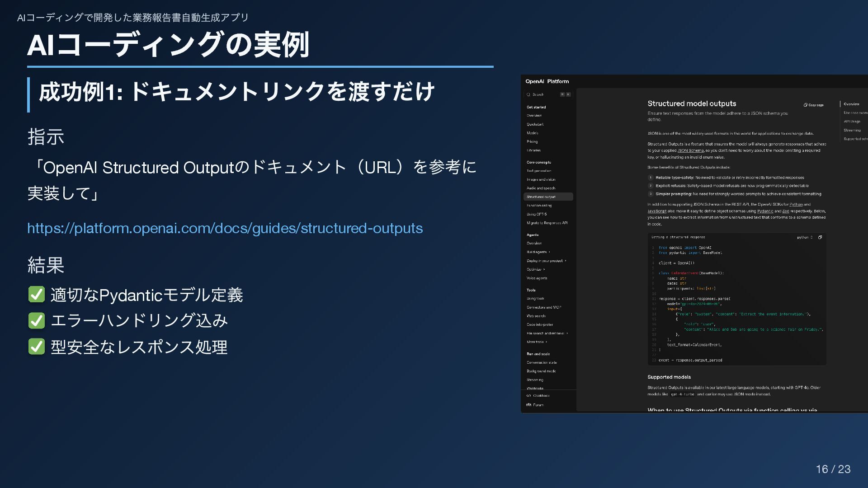Click the Copy page icon button
Screen dimensions: 868x488
point(806,105)
